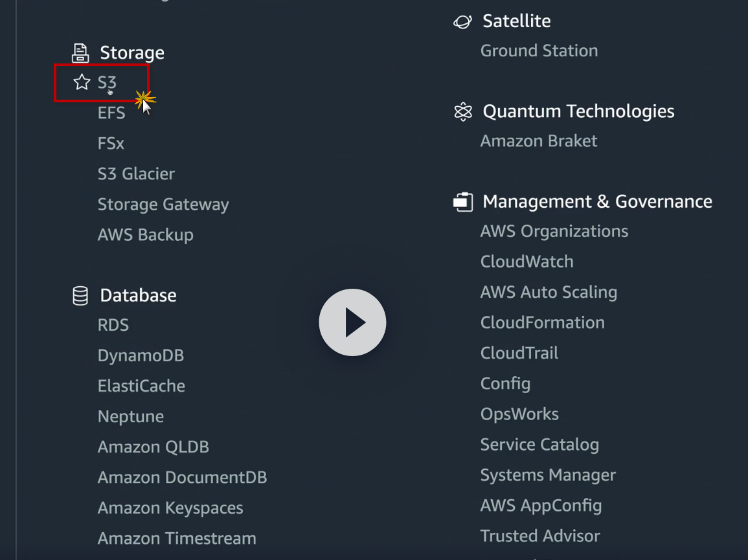Open S3 Glacier service
This screenshot has height=560, width=748.
[136, 174]
